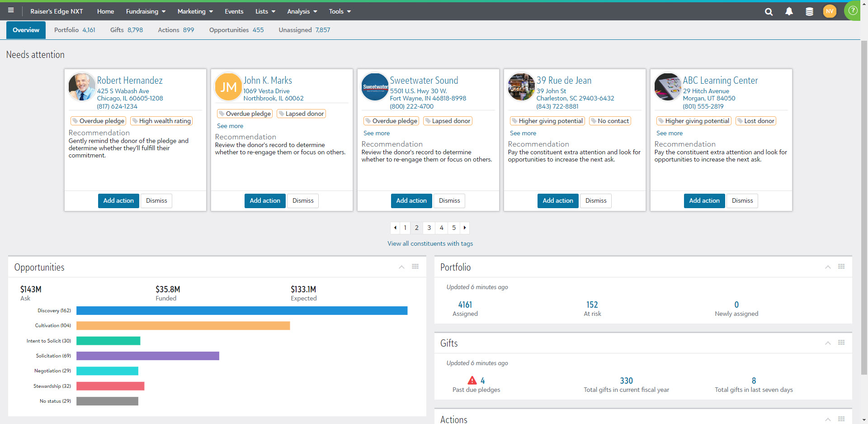Collapse the Gifts panel with its chevron

(828, 343)
